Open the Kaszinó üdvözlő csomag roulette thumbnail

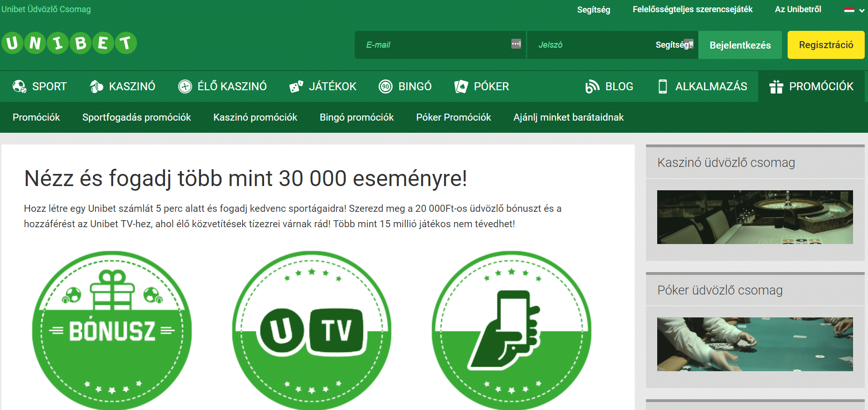click(x=754, y=217)
